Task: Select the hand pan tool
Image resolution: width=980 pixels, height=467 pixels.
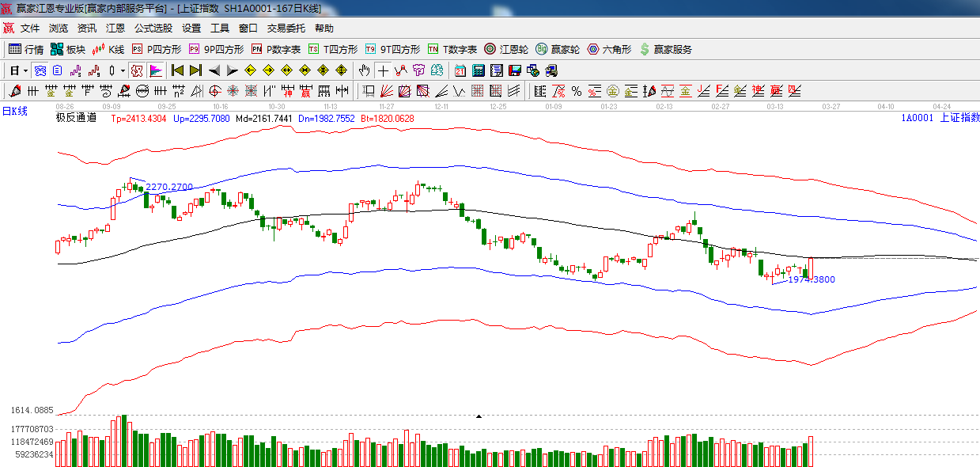Action: coord(364,70)
